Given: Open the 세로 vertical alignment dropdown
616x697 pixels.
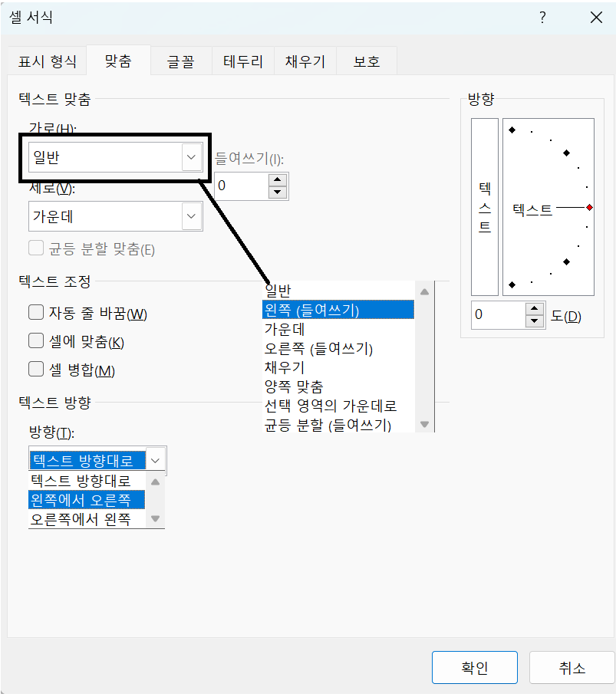Looking at the screenshot, I should click(x=191, y=216).
